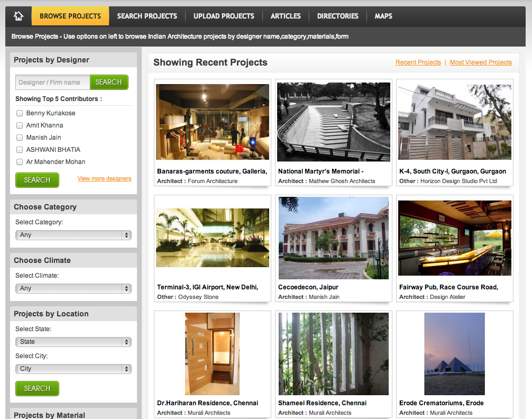Open the Terminal-3 IGI Airport thumbnail
Image resolution: width=532 pixels, height=419 pixels.
[x=213, y=238]
